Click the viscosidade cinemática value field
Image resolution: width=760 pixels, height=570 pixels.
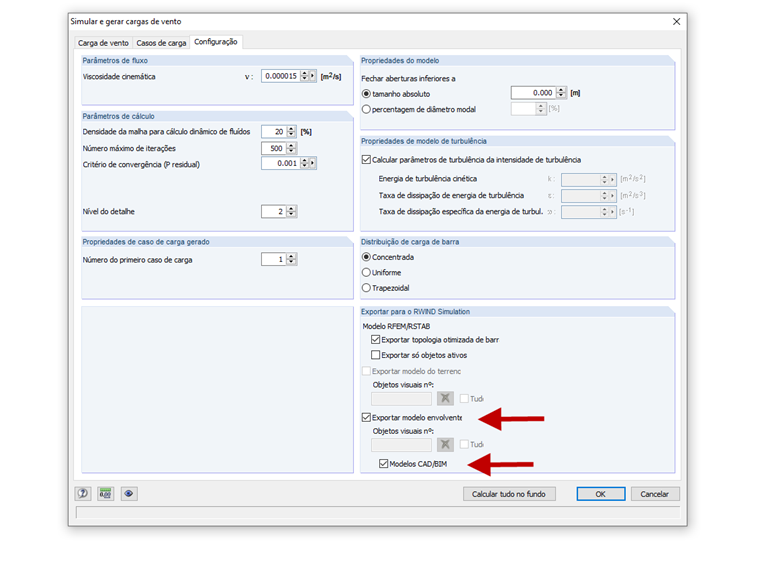[281, 76]
